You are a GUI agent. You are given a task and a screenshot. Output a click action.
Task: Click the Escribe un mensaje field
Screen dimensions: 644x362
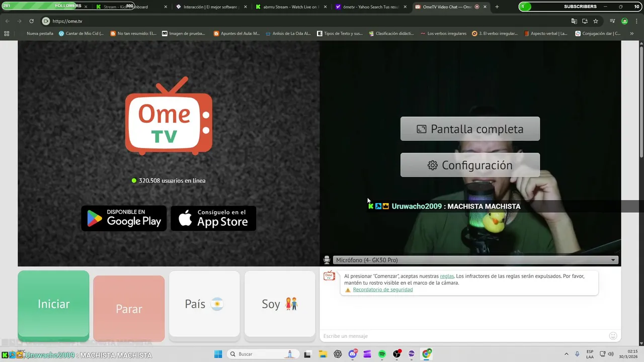(463, 336)
